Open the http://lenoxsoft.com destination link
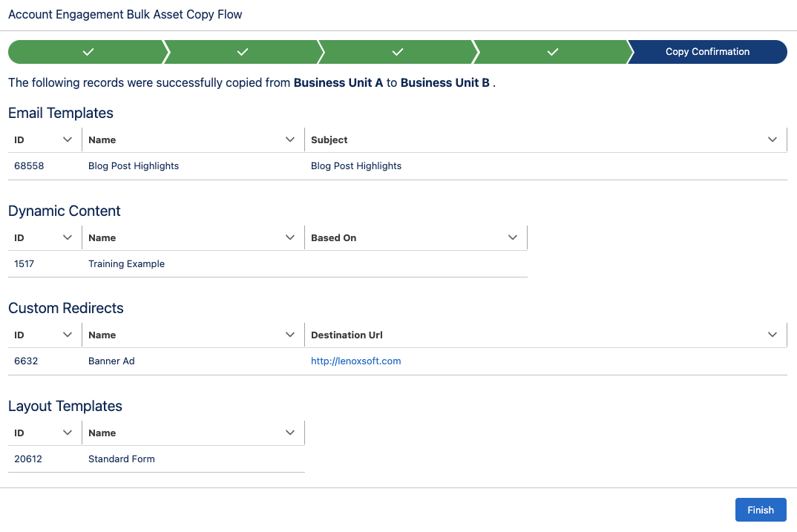The height and width of the screenshot is (532, 797). coord(355,361)
